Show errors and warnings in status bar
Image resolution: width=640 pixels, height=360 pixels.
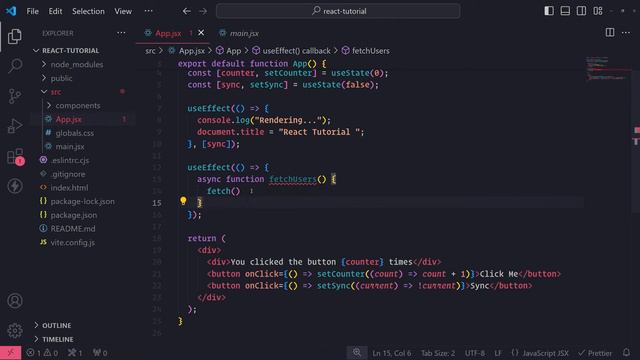pyautogui.click(x=42, y=353)
